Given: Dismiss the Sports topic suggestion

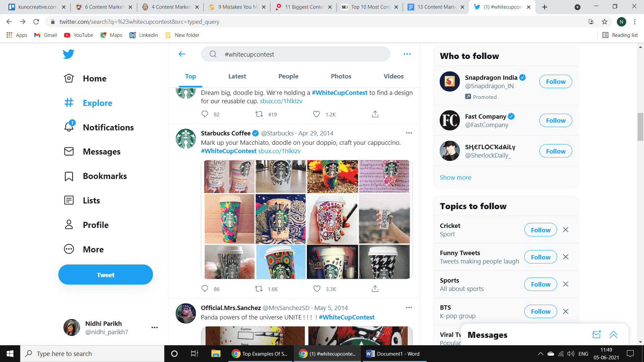Looking at the screenshot, I should (566, 284).
